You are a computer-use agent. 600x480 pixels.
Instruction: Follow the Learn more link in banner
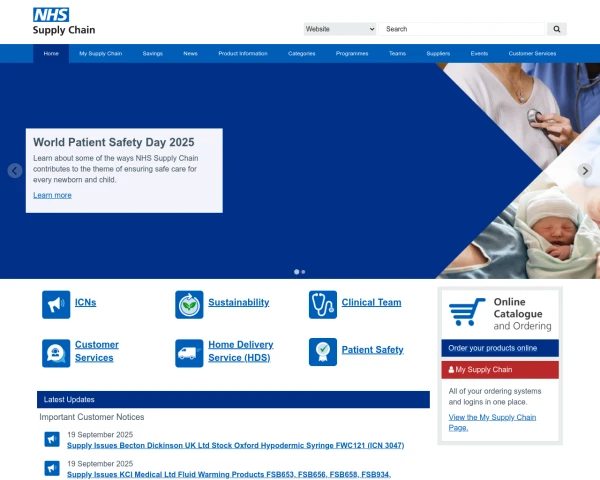click(x=52, y=195)
